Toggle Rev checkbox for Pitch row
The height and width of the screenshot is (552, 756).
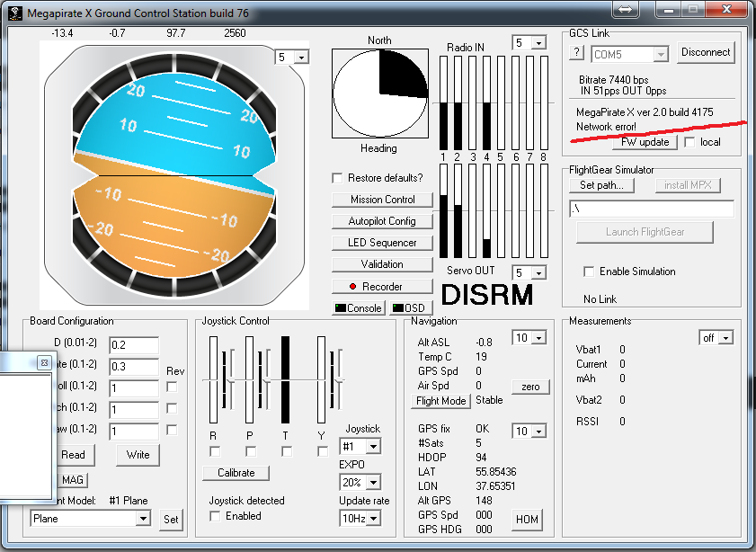[172, 408]
